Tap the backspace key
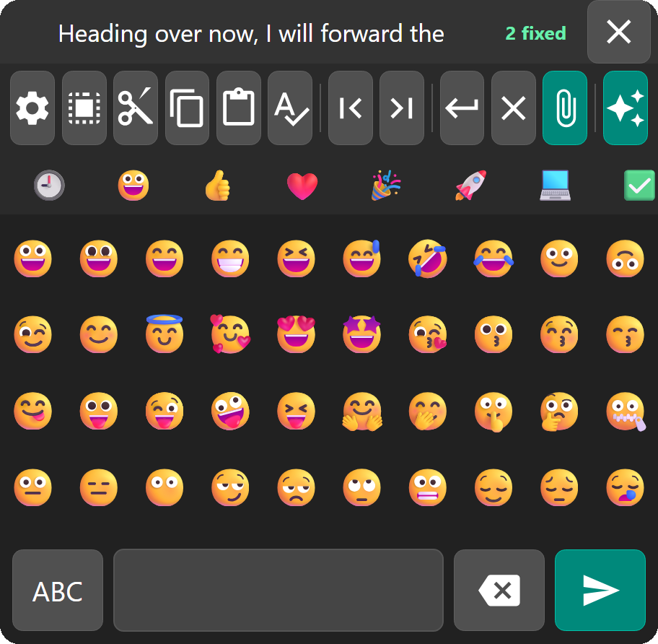 coord(499,590)
